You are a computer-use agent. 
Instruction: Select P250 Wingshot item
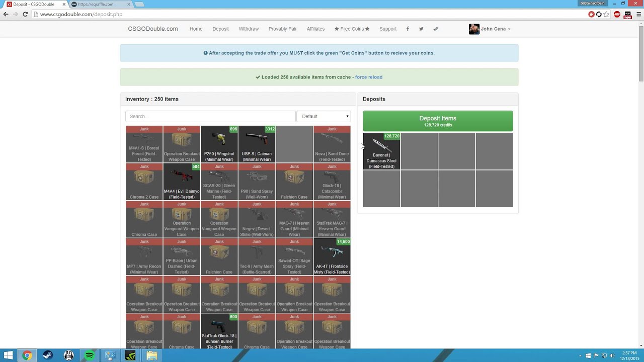pos(219,144)
